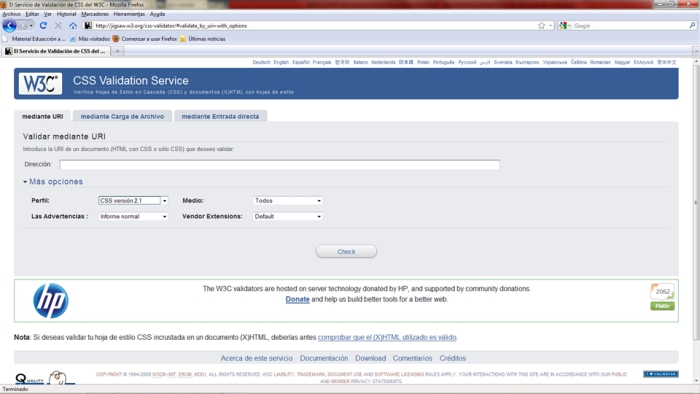This screenshot has height=394, width=700.
Task: Click the Dirección input field
Action: (279, 165)
